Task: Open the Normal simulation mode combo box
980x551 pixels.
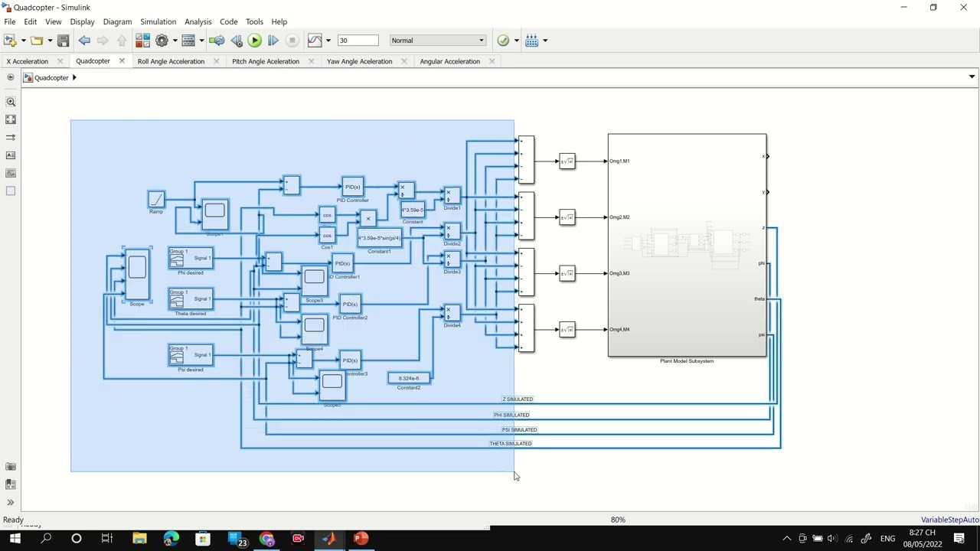Action: (x=437, y=41)
